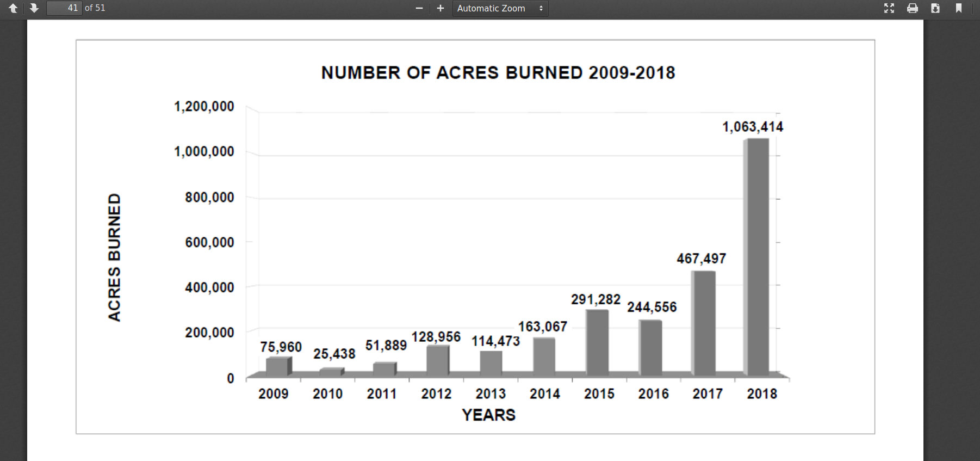
Task: Print the document
Action: tap(913, 8)
